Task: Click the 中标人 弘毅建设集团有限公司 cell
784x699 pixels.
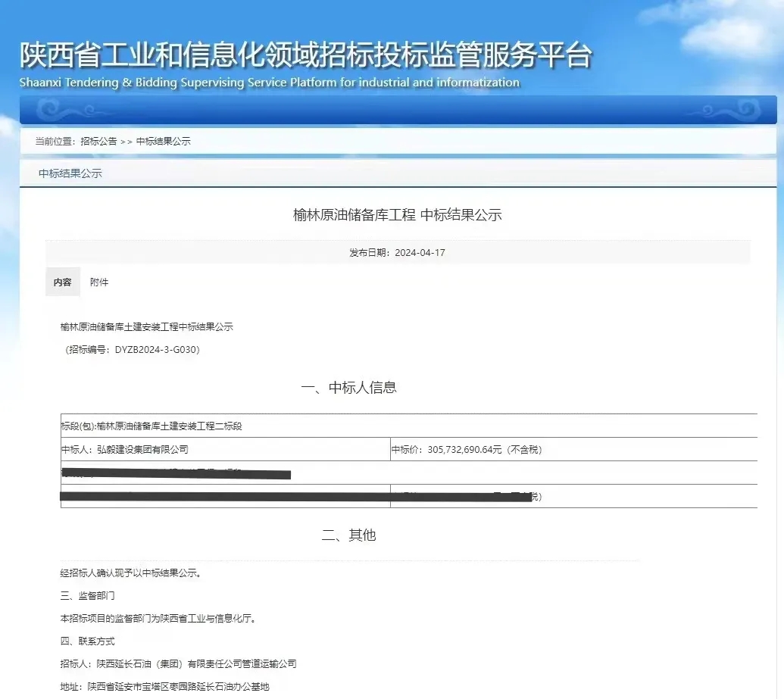Action: click(x=125, y=449)
